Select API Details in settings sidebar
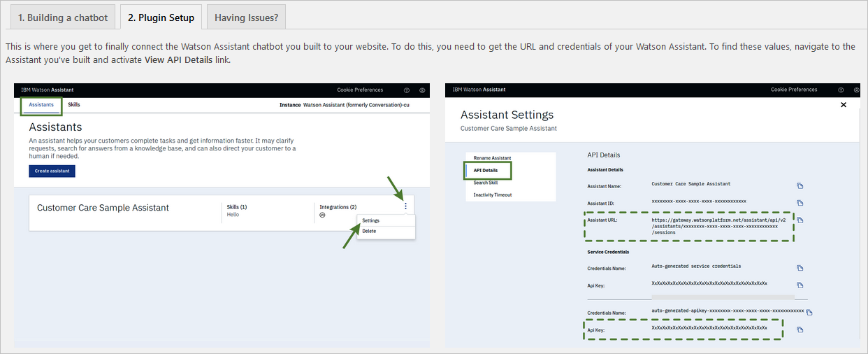This screenshot has height=354, width=868. 486,170
